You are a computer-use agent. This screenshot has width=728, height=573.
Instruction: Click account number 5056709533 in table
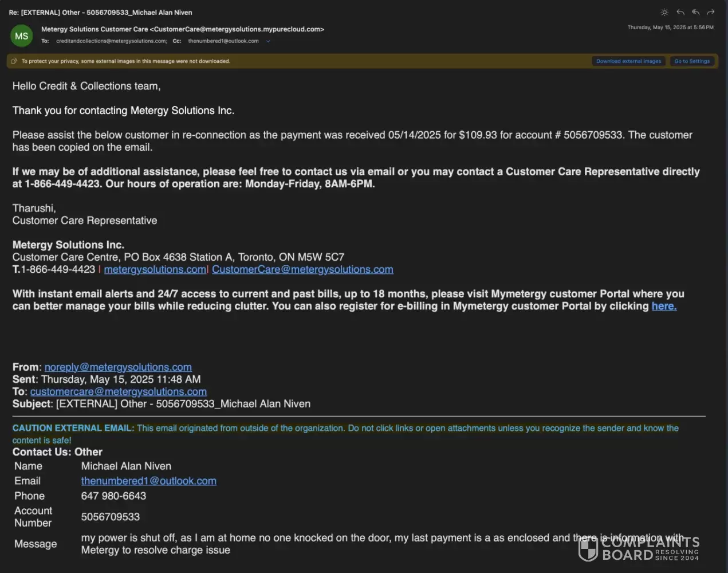pyautogui.click(x=111, y=517)
